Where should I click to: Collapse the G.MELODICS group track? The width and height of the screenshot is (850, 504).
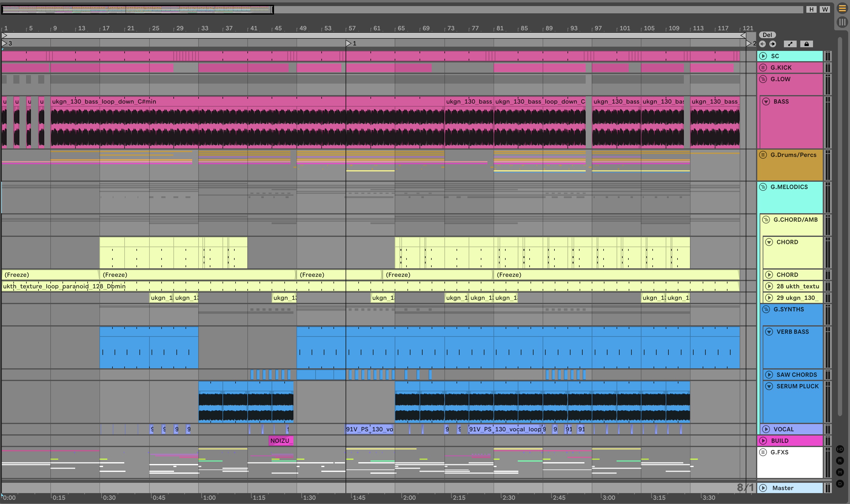point(763,187)
